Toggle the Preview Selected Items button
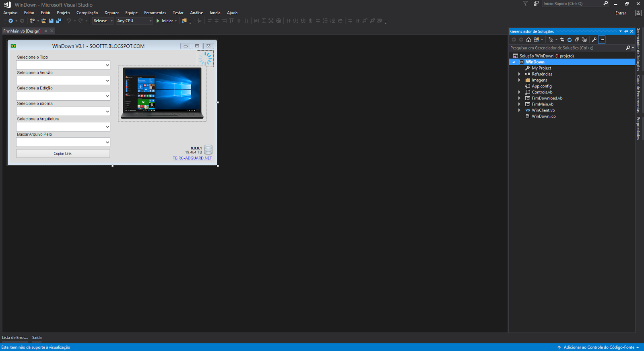The width and height of the screenshot is (644, 351). (x=602, y=39)
